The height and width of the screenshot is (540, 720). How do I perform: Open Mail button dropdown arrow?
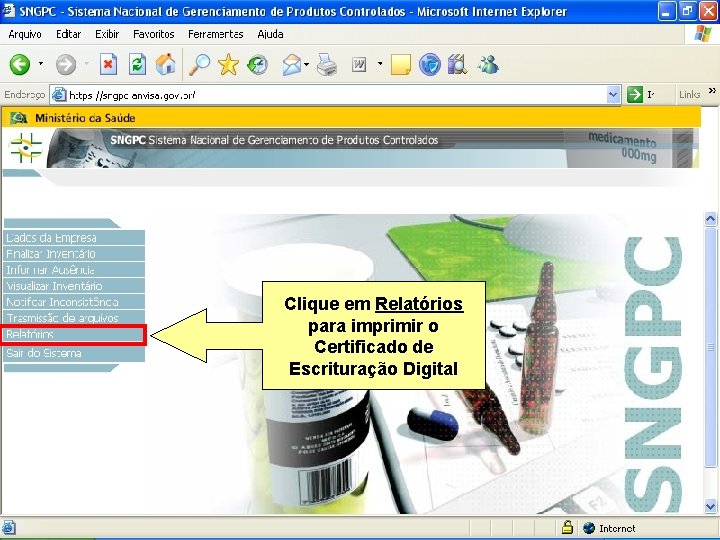306,64
